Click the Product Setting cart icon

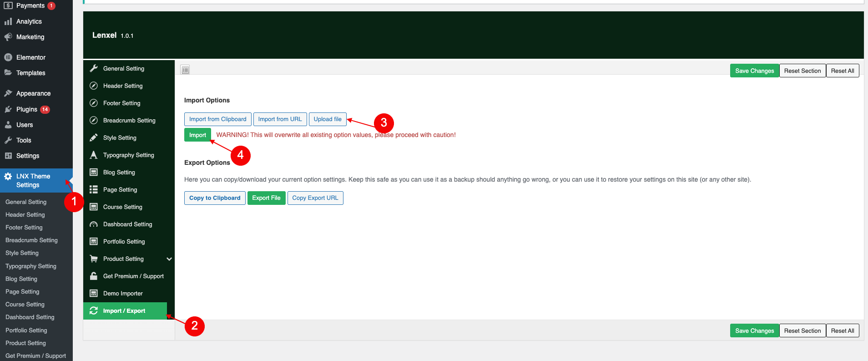[94, 259]
